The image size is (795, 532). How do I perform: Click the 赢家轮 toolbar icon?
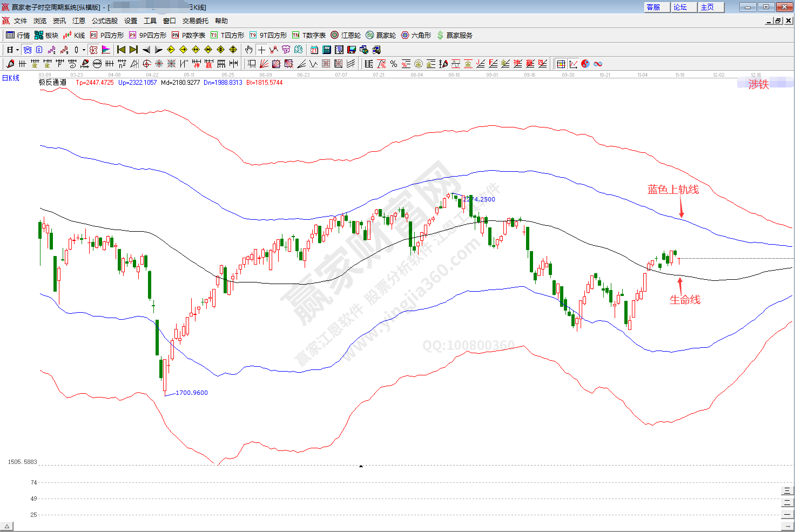click(x=381, y=35)
